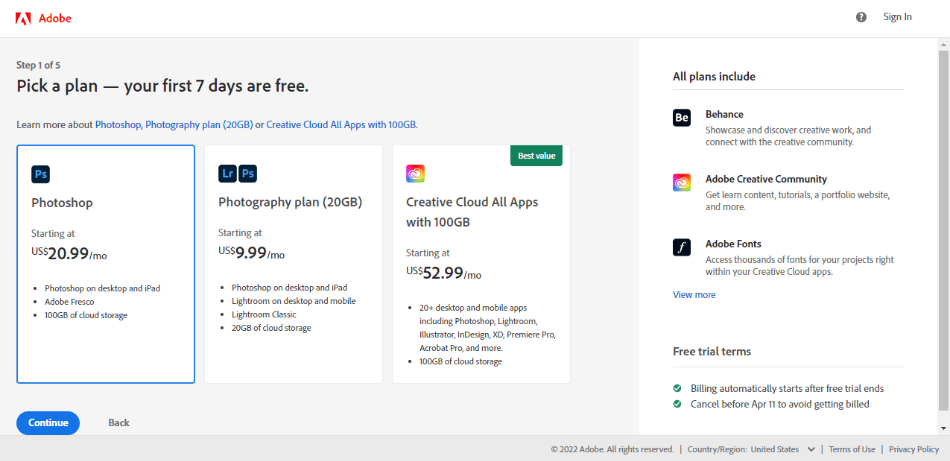Click the Lr icon on the Photography plan card
Screen dimensions: 950x461
tap(228, 174)
